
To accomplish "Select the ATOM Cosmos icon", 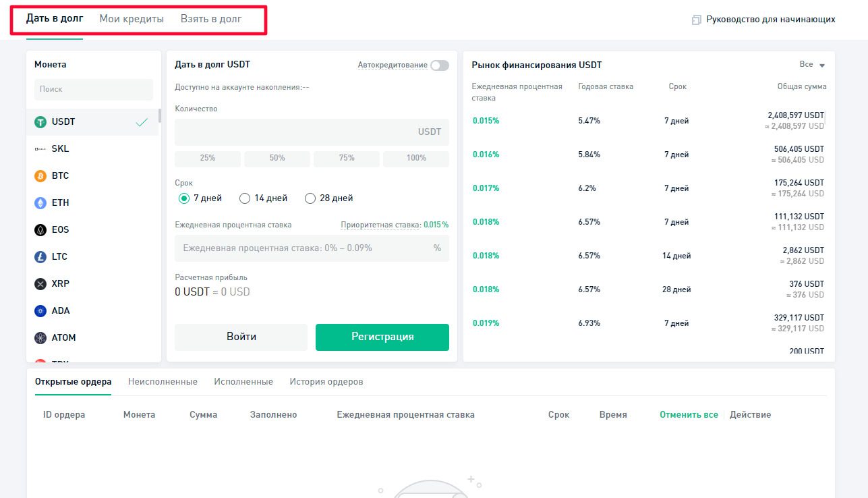I will [40, 338].
